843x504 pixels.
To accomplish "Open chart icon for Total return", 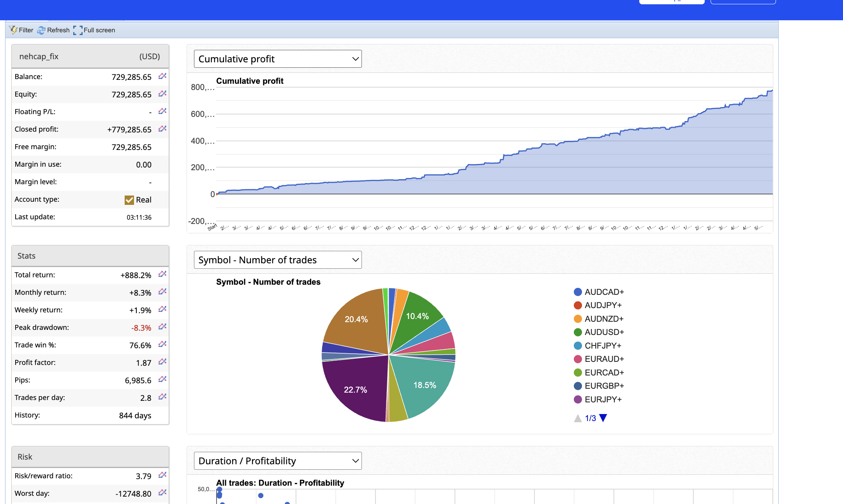I will click(x=162, y=274).
